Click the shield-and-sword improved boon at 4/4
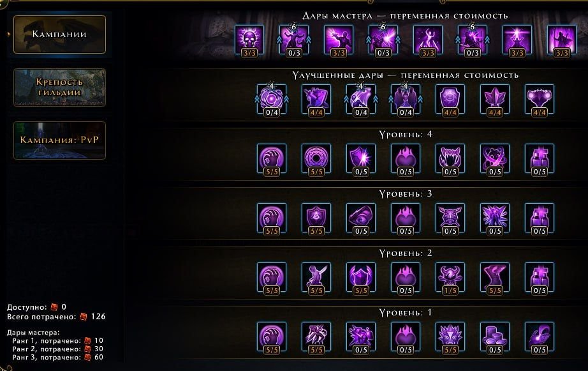 [x=316, y=100]
